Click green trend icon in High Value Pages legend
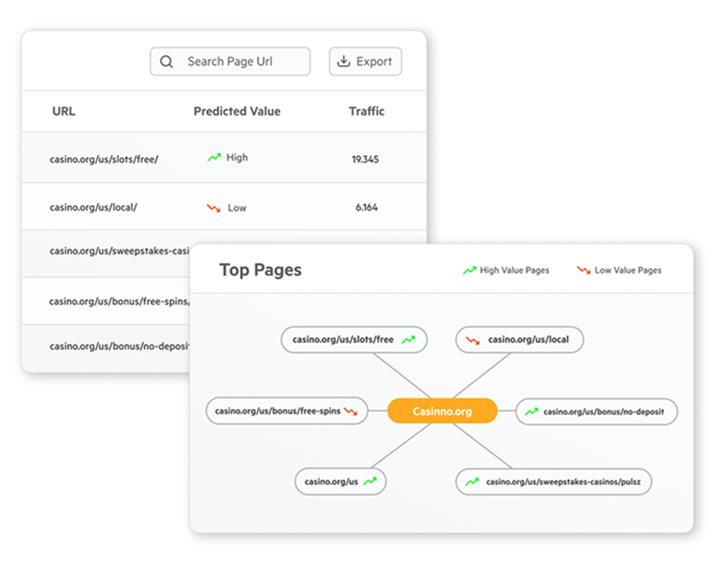Image resolution: width=728 pixels, height=569 pixels. click(469, 270)
